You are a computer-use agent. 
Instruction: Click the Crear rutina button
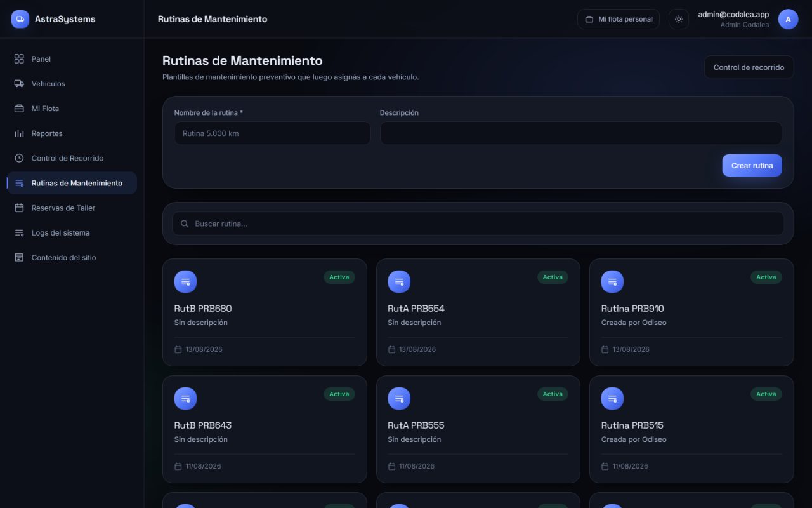[752, 165]
